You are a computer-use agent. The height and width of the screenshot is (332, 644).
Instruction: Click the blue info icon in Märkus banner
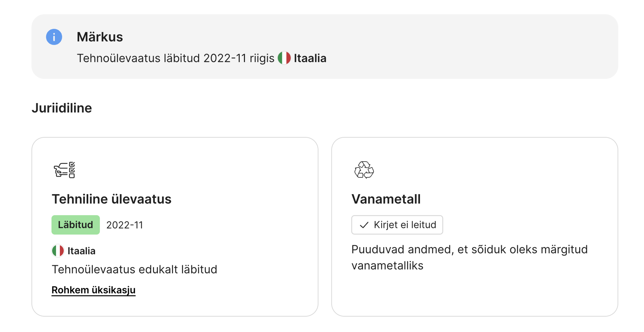(54, 37)
